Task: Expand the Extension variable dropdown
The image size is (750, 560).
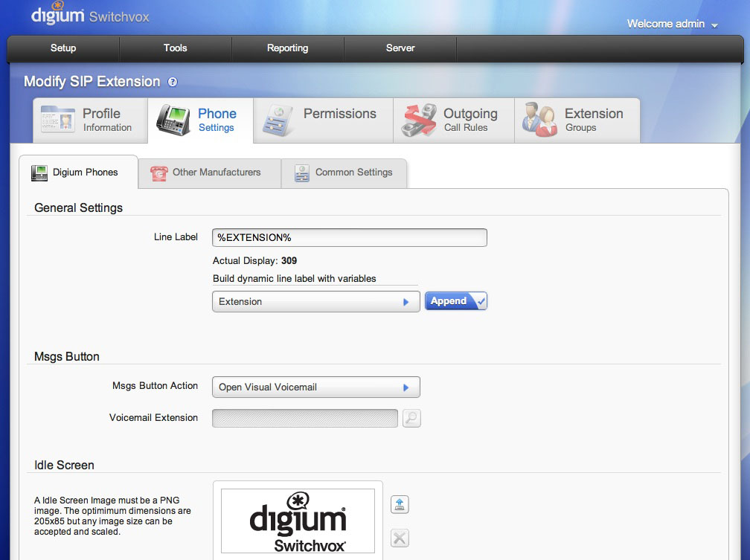Action: click(x=315, y=302)
